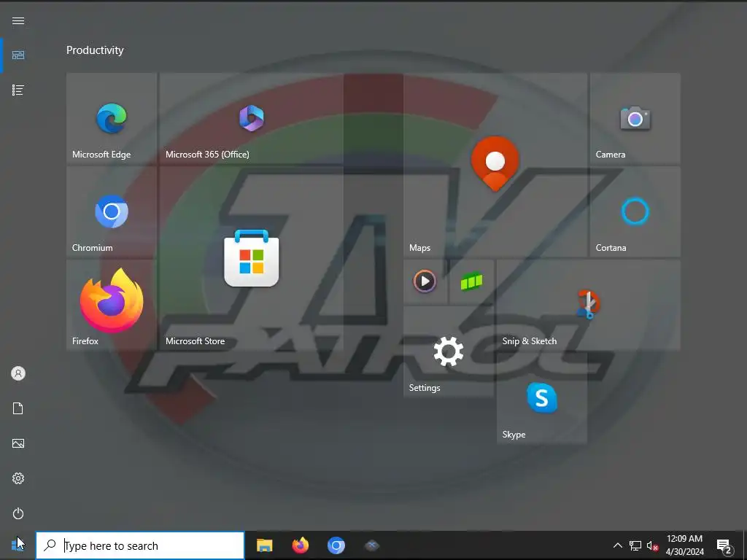Viewport: 747px width, 560px height.
Task: Focus the 'Type here to search' box
Action: 140,545
